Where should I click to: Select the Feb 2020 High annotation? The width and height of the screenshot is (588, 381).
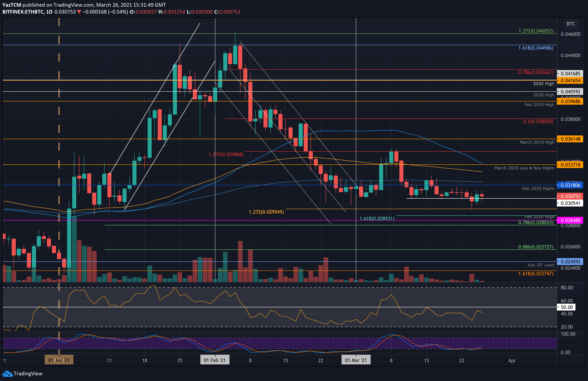pyautogui.click(x=539, y=217)
